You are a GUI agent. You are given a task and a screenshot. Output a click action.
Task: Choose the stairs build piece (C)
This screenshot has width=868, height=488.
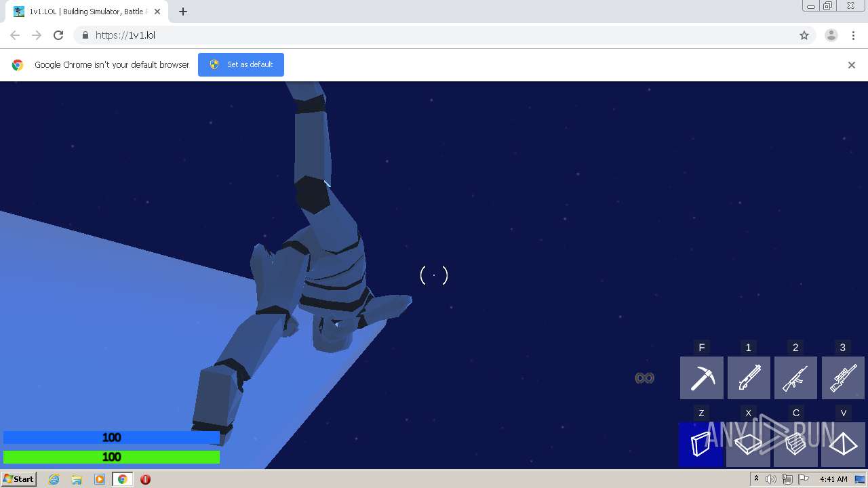(x=795, y=445)
